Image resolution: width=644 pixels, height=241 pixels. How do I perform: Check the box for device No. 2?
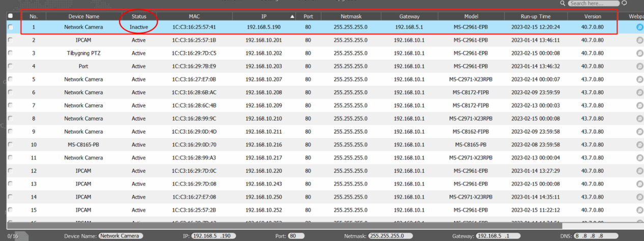tap(10, 40)
